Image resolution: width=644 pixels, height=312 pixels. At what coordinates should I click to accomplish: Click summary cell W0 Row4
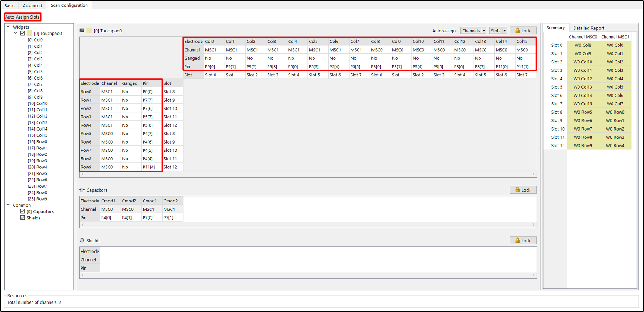pos(615,146)
